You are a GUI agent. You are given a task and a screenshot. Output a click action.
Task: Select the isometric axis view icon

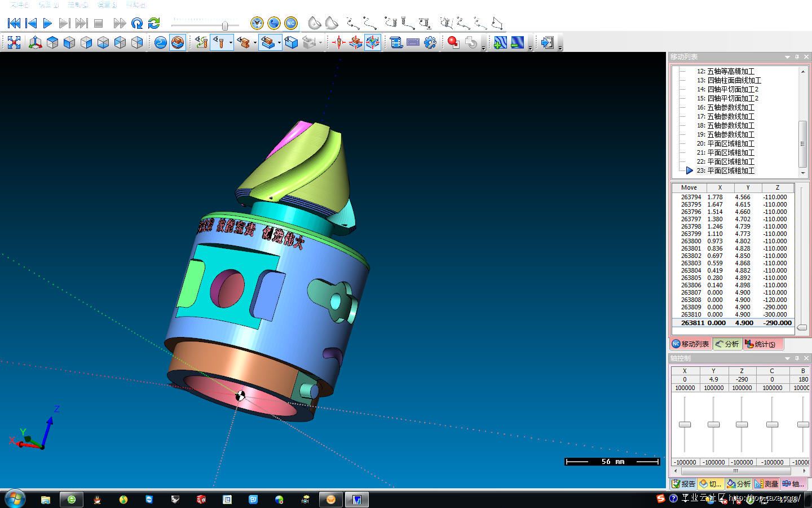point(35,42)
